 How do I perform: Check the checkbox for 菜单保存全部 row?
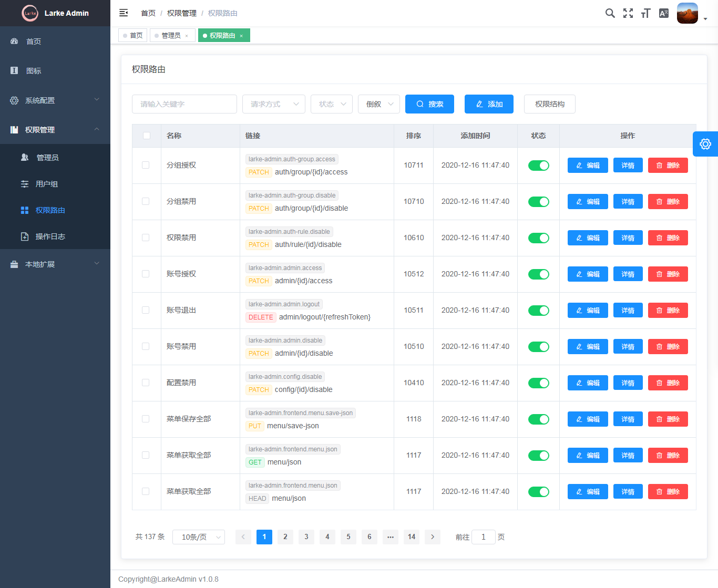tap(146, 419)
